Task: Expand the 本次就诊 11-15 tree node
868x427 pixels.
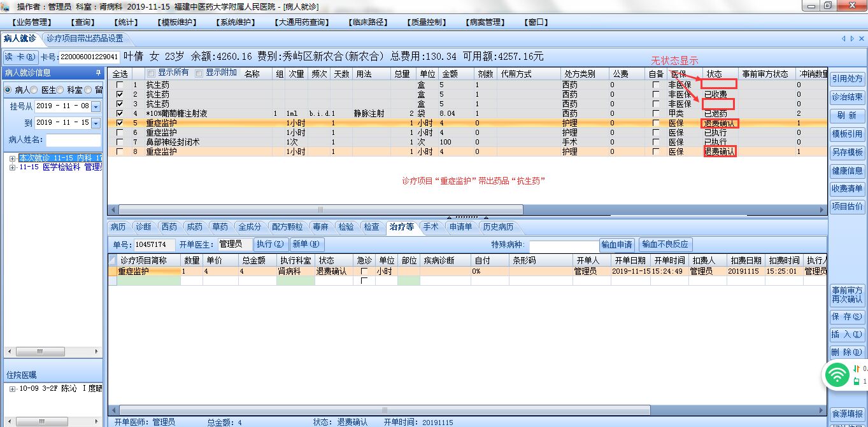Action: [x=13, y=158]
